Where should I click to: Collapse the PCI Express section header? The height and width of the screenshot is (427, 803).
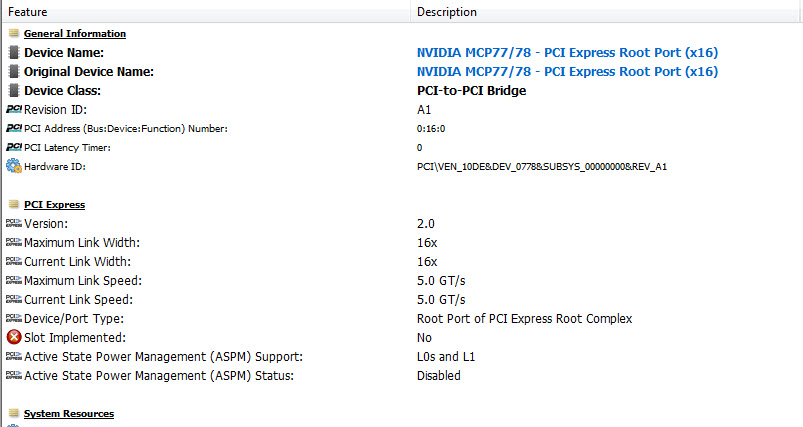click(x=54, y=205)
